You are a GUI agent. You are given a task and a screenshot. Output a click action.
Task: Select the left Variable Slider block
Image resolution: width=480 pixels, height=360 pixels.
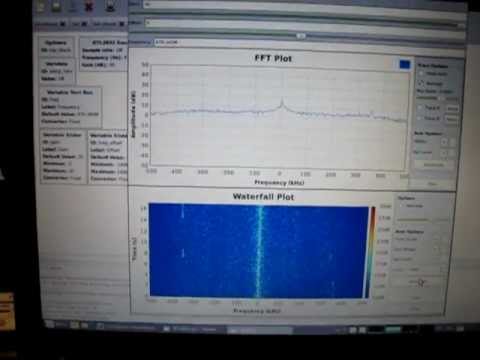pos(63,157)
